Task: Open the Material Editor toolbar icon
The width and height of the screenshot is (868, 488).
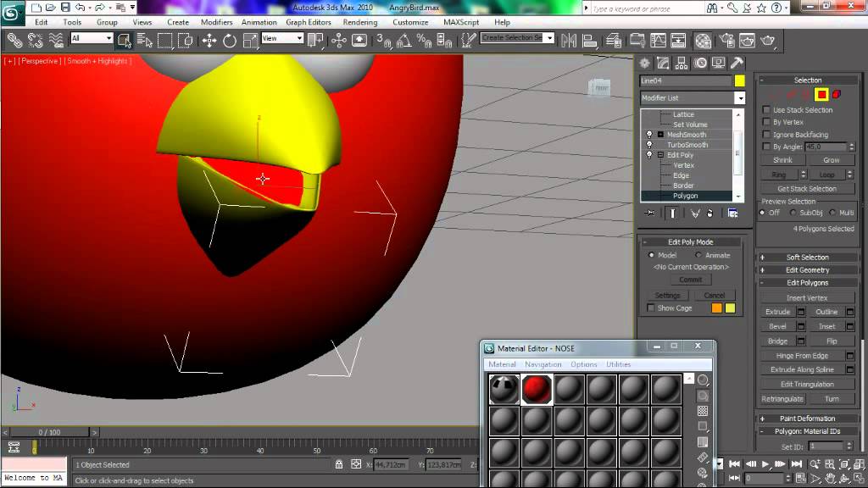Action: (x=703, y=41)
